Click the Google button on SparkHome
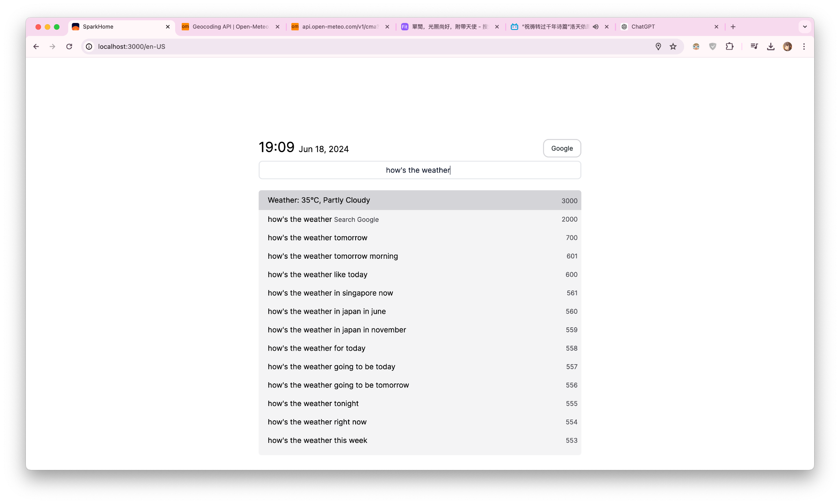Viewport: 840px width, 504px height. pyautogui.click(x=562, y=148)
